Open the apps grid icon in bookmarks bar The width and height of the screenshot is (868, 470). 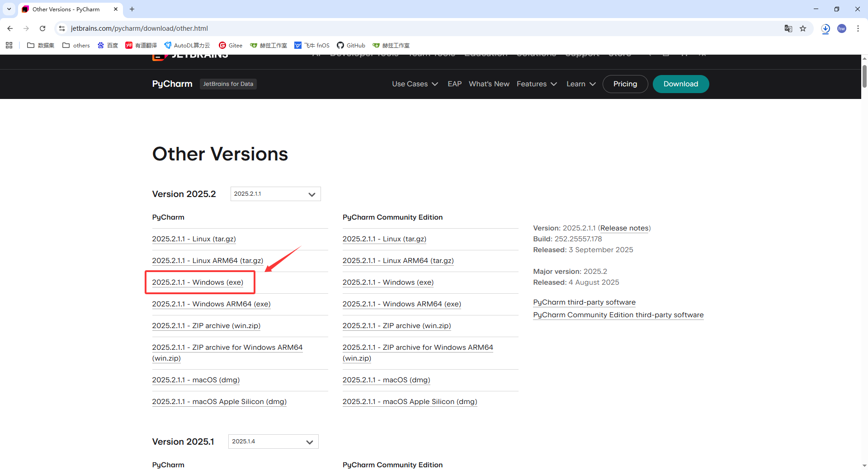point(9,45)
